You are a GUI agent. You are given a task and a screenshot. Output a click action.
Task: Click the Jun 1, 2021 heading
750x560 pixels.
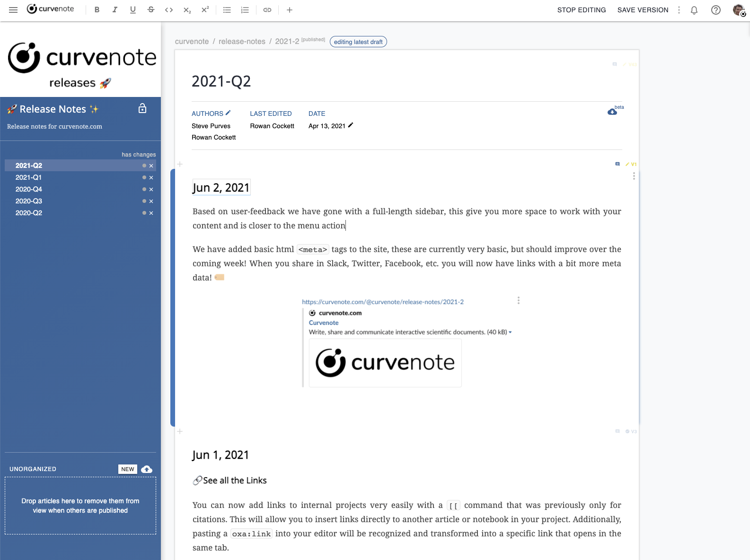(221, 455)
